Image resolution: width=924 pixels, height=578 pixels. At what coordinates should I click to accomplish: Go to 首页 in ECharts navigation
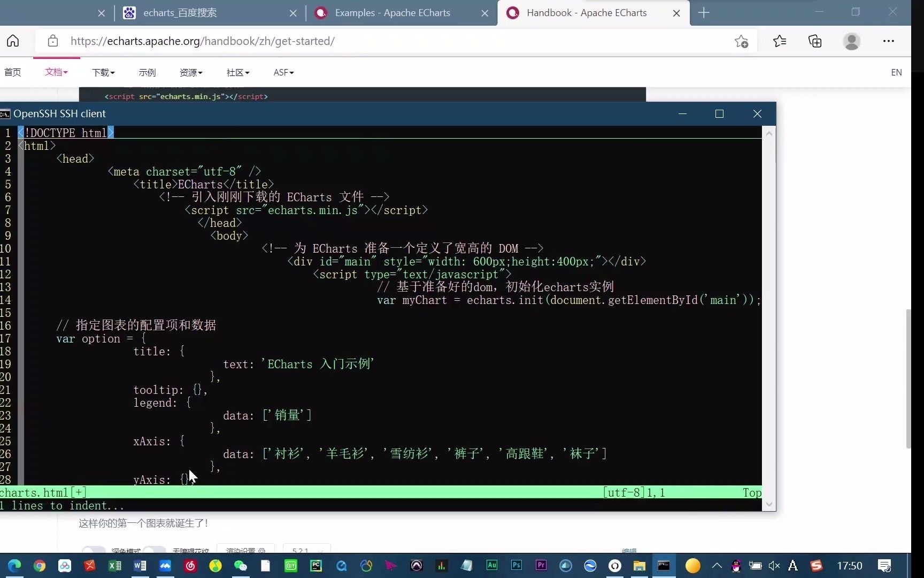click(x=13, y=72)
